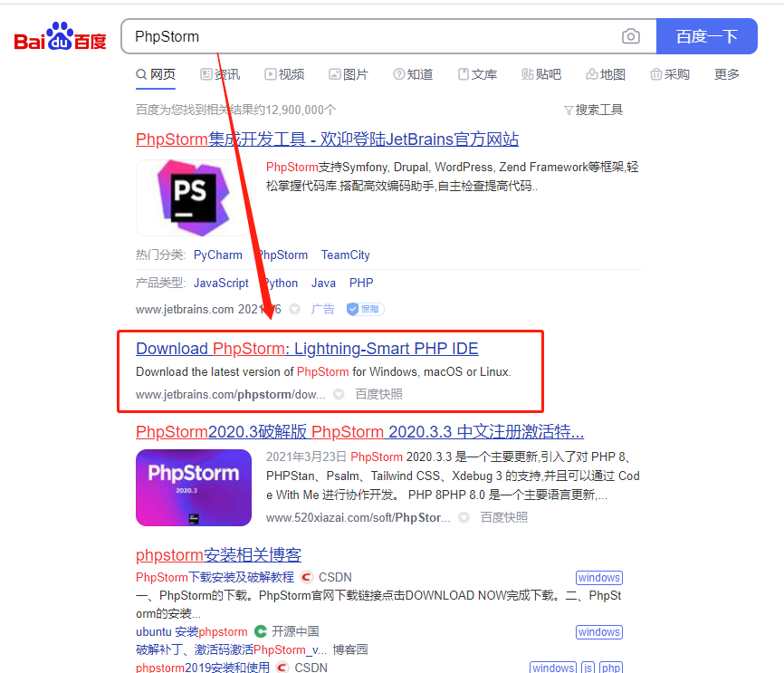Open the 地图 tab
Viewport: 784px width, 673px height.
(606, 74)
